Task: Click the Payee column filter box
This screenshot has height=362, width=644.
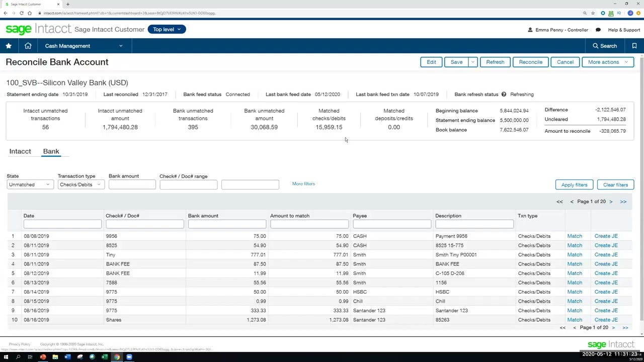Action: 392,224
